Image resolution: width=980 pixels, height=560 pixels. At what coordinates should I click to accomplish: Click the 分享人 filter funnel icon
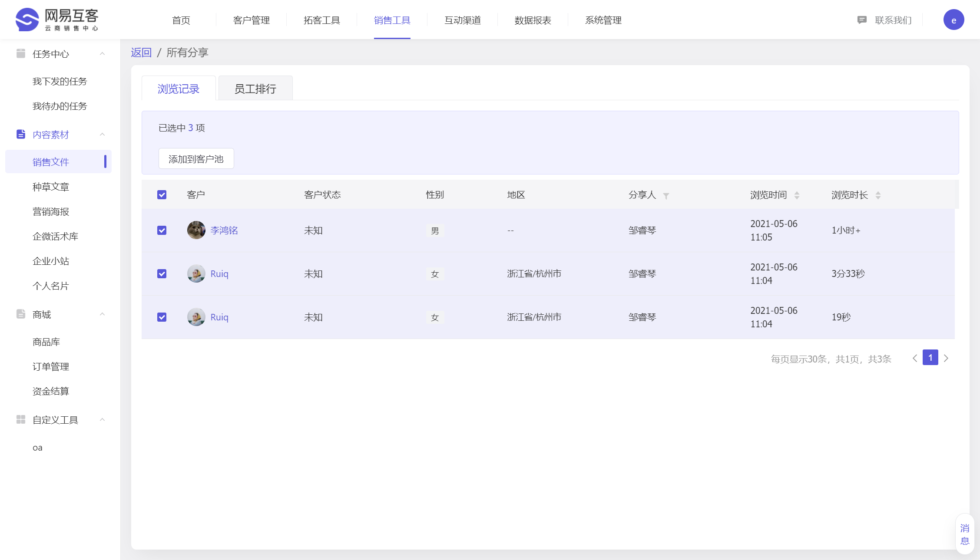pyautogui.click(x=666, y=196)
